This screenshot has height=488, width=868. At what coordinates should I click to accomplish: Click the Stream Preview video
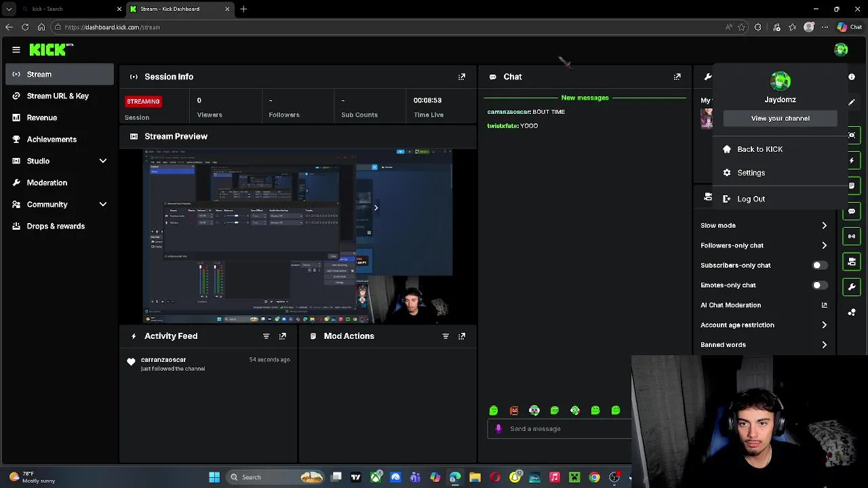[x=298, y=235]
